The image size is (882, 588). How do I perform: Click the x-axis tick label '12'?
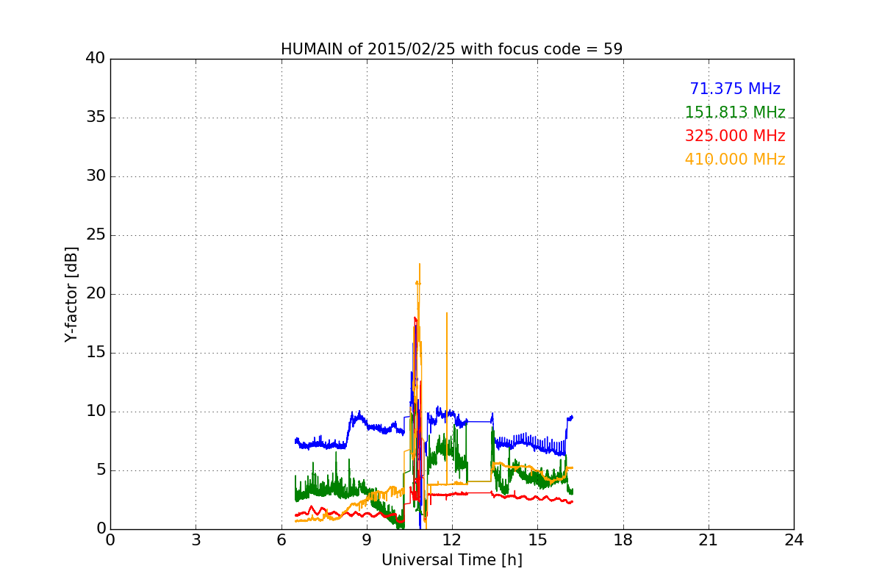pyautogui.click(x=451, y=540)
